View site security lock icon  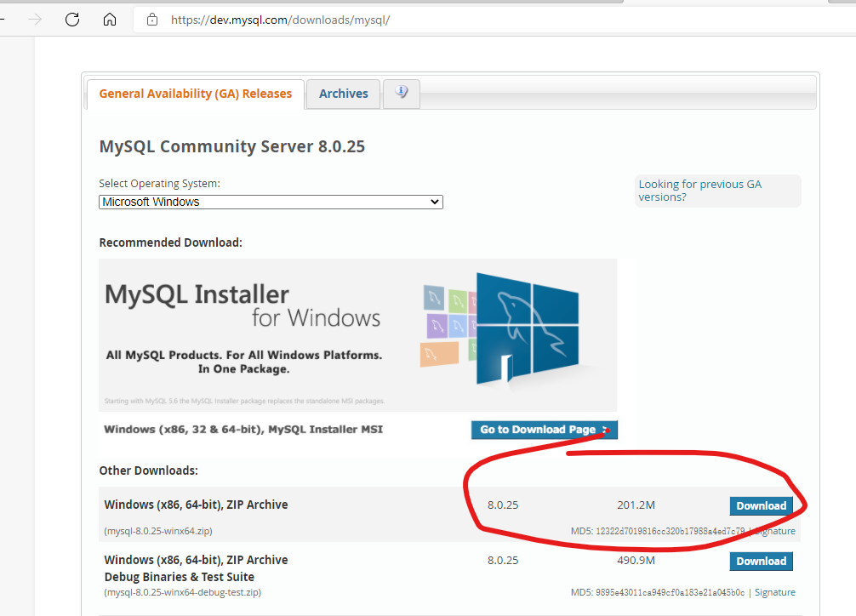tap(152, 20)
